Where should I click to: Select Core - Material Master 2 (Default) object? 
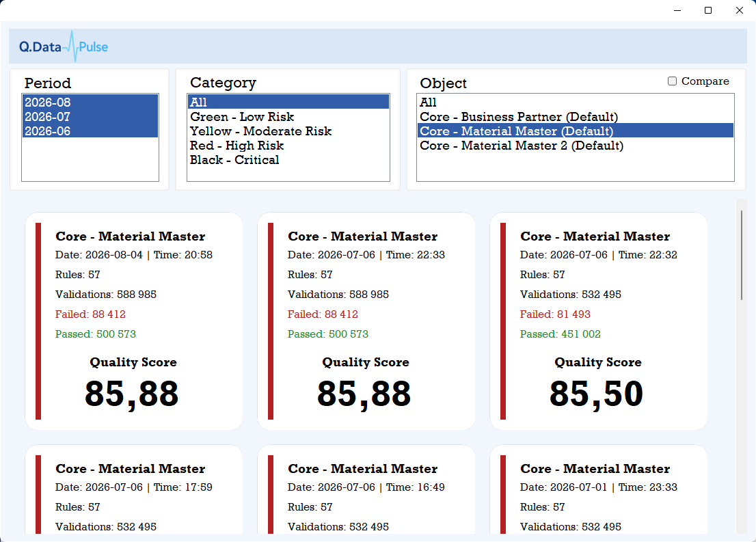575,146
